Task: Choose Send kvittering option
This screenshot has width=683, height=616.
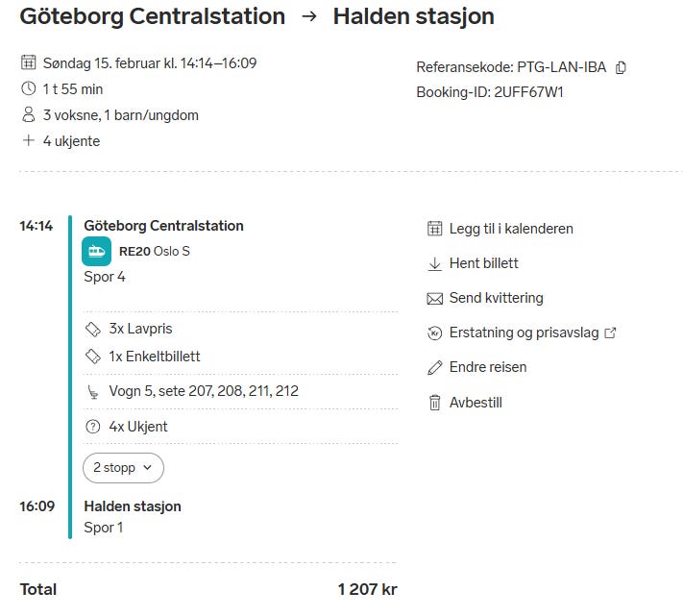Action: (x=496, y=298)
